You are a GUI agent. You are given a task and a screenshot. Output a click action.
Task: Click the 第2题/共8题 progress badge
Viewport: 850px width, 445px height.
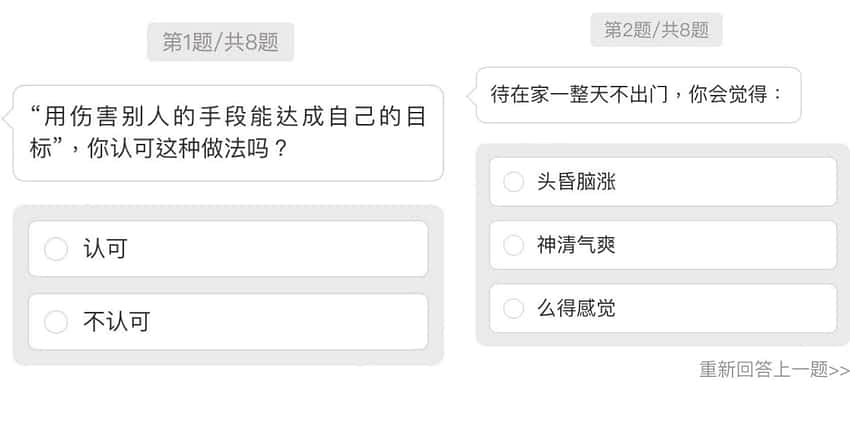[x=656, y=30]
